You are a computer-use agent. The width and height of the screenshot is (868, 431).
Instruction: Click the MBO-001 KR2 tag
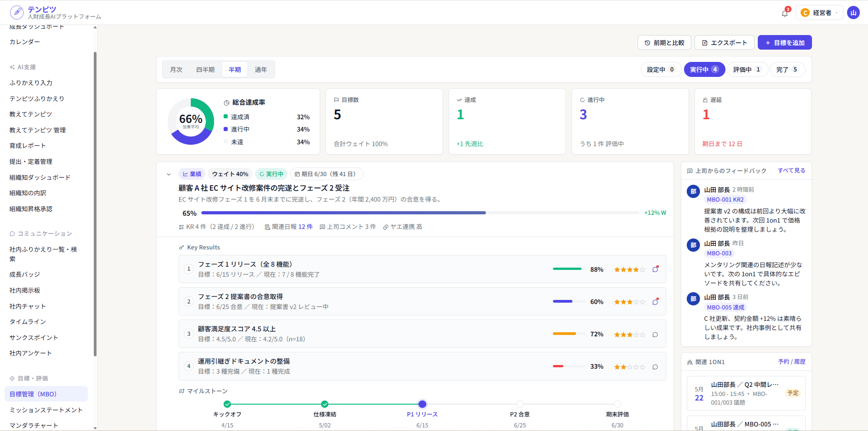click(725, 200)
